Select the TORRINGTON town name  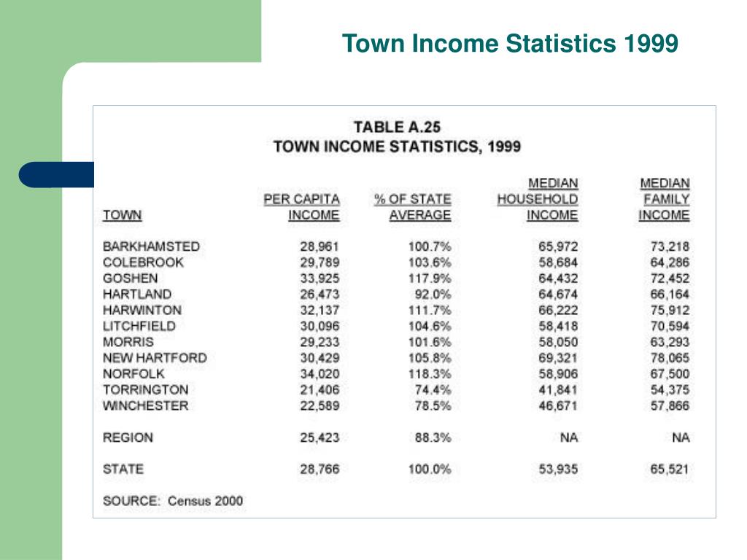point(145,389)
